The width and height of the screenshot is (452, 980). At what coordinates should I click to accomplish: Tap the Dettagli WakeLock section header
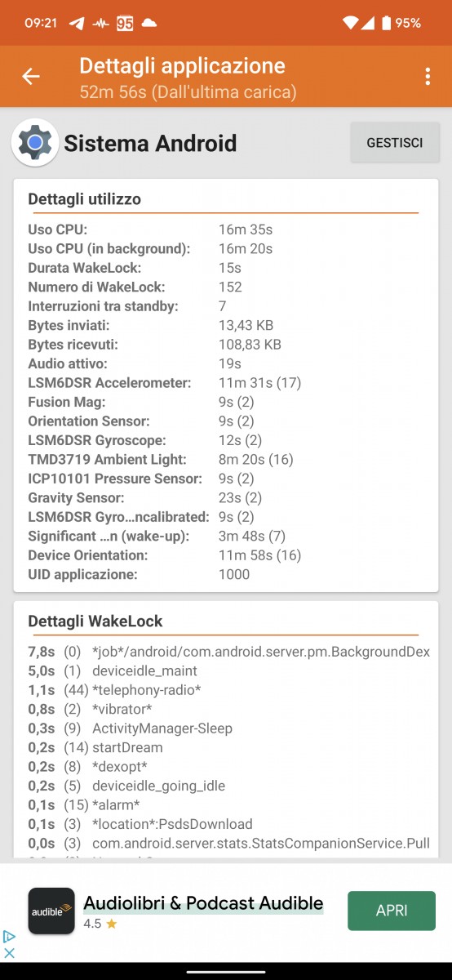click(95, 621)
